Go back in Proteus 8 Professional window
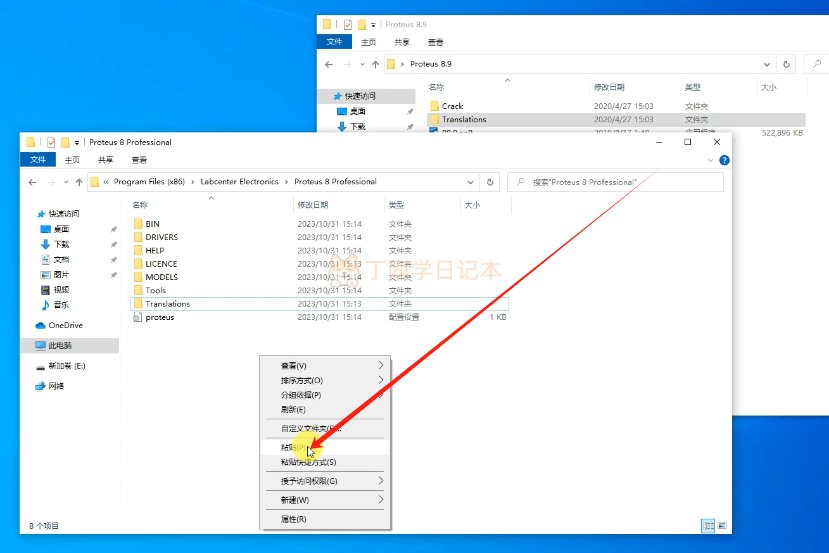Image resolution: width=829 pixels, height=553 pixels. [32, 182]
